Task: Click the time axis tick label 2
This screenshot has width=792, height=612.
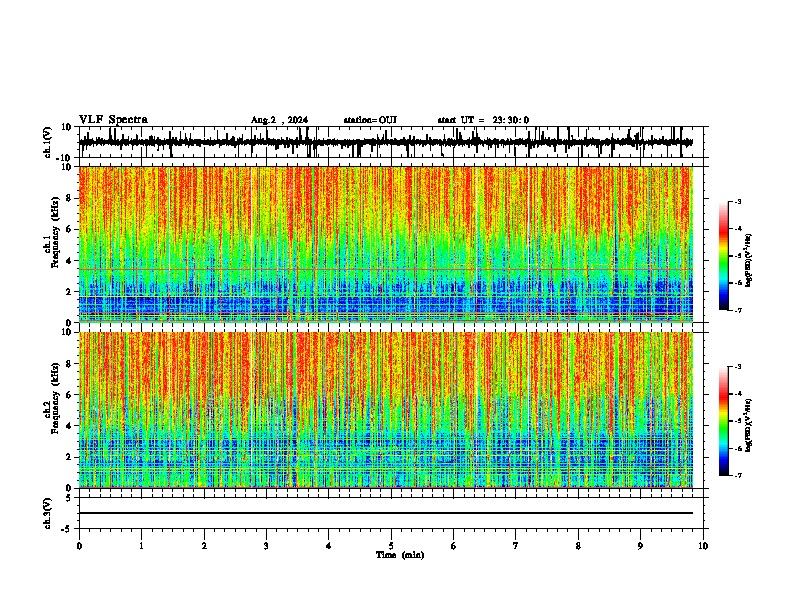Action: click(x=204, y=546)
